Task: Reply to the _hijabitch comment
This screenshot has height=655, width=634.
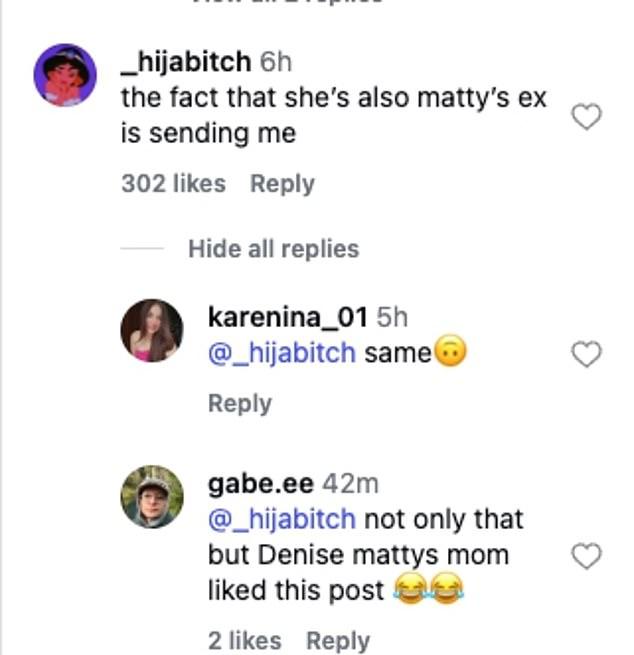Action: point(282,184)
